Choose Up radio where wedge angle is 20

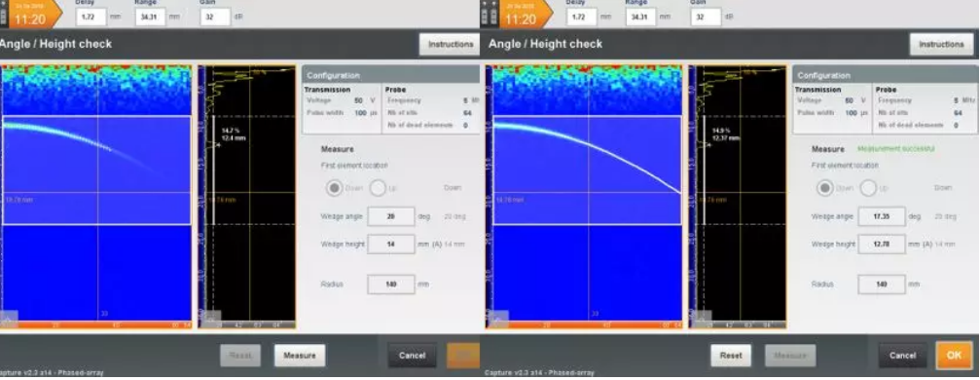(x=378, y=188)
